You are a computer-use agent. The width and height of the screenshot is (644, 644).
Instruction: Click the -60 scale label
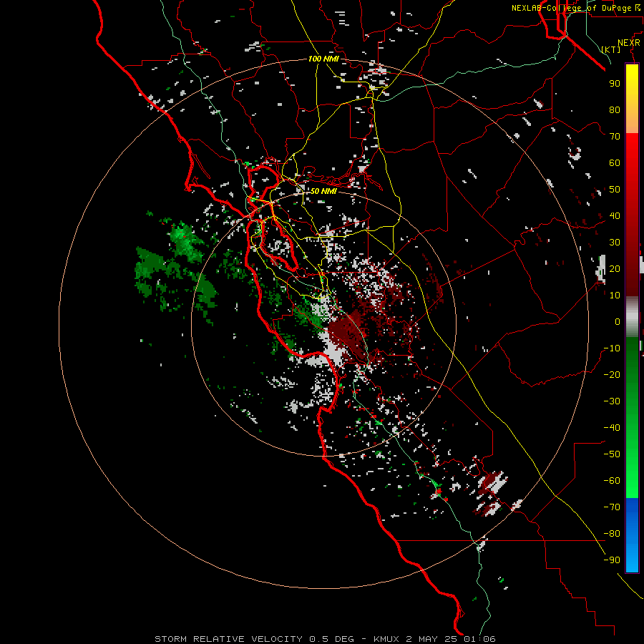point(612,481)
